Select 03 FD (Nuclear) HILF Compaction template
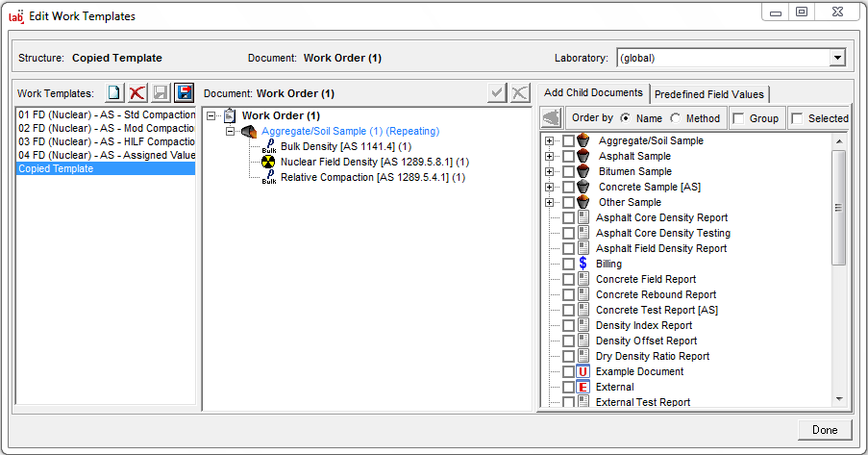 (106, 141)
